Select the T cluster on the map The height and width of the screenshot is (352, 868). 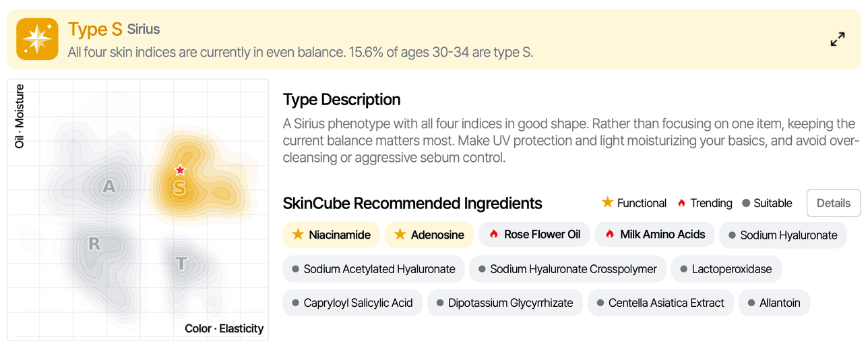[181, 264]
